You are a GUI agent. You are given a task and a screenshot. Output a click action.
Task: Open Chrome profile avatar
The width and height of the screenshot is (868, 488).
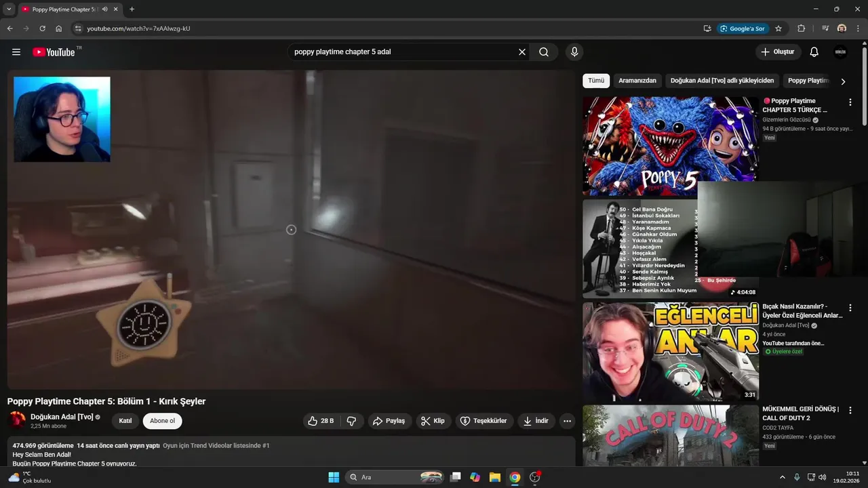[x=842, y=28]
